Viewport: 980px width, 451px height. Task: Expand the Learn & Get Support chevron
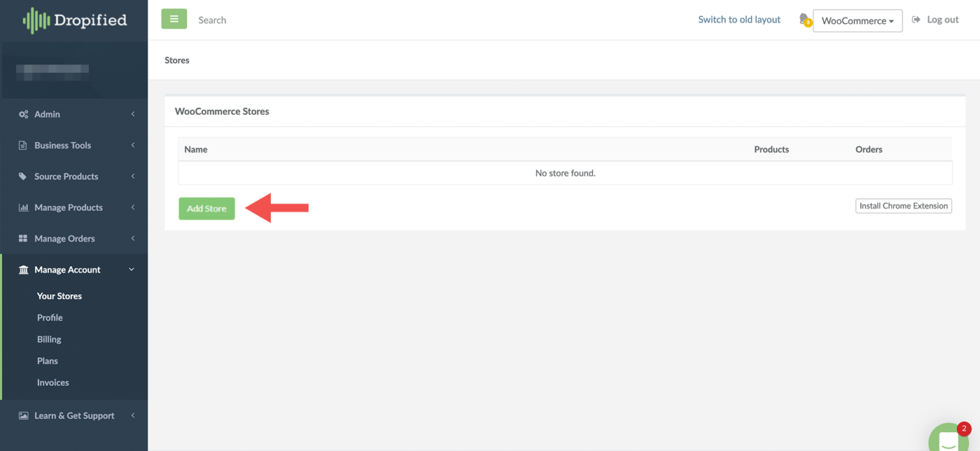tap(133, 415)
